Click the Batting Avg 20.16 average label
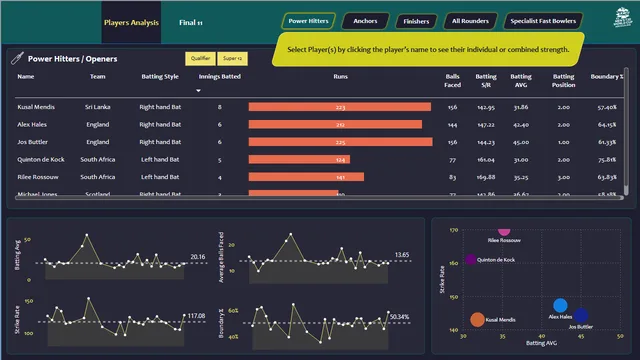Screen dimensions: 640x360 [x=198, y=257]
